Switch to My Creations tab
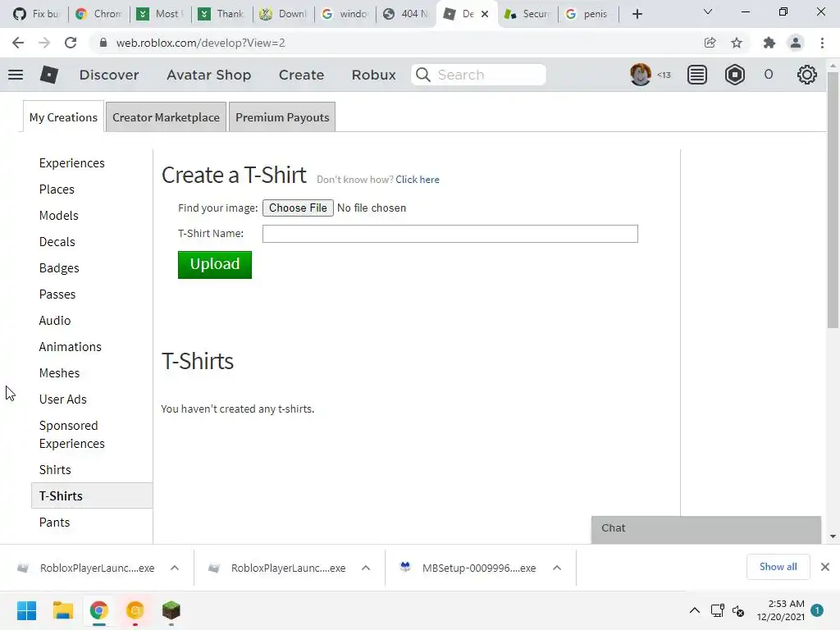The height and width of the screenshot is (630, 840). 63,116
